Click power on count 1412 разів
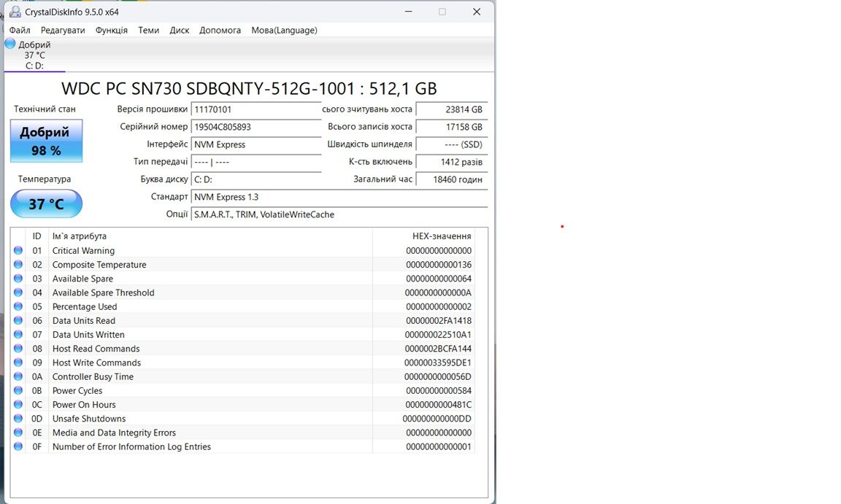Viewport: 841px width, 504px height. point(452,162)
